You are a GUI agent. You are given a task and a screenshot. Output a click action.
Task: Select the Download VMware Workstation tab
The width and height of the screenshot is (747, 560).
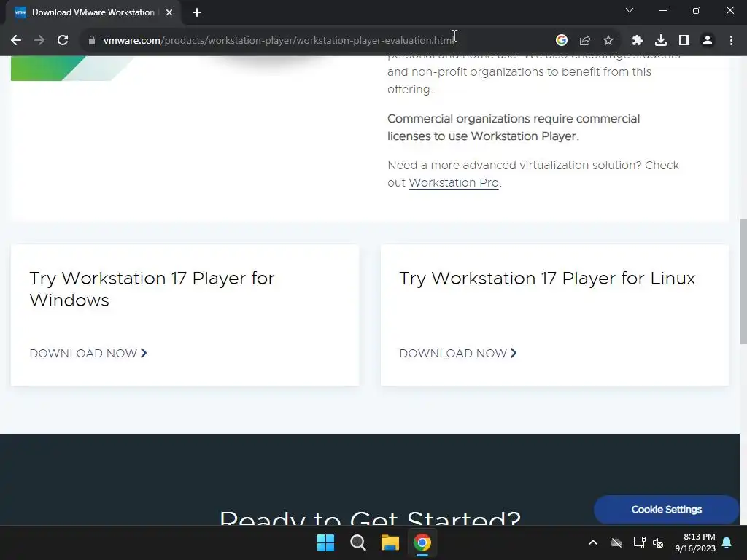93,12
